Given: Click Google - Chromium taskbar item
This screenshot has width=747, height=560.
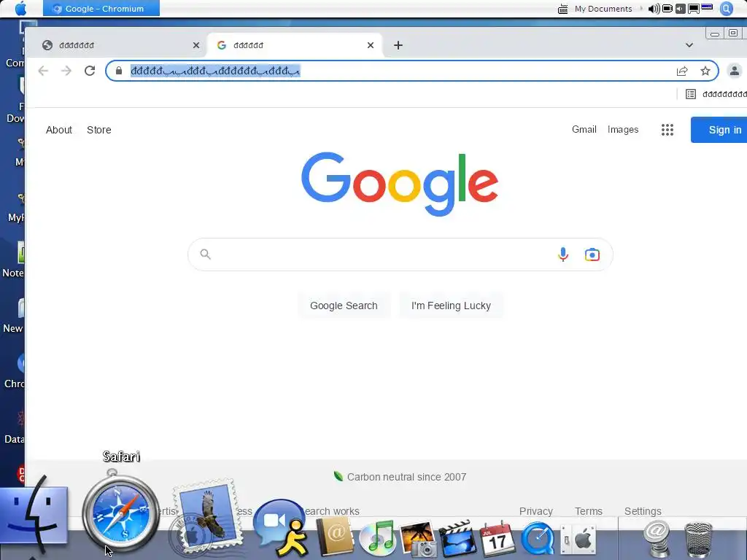Looking at the screenshot, I should click(x=101, y=9).
